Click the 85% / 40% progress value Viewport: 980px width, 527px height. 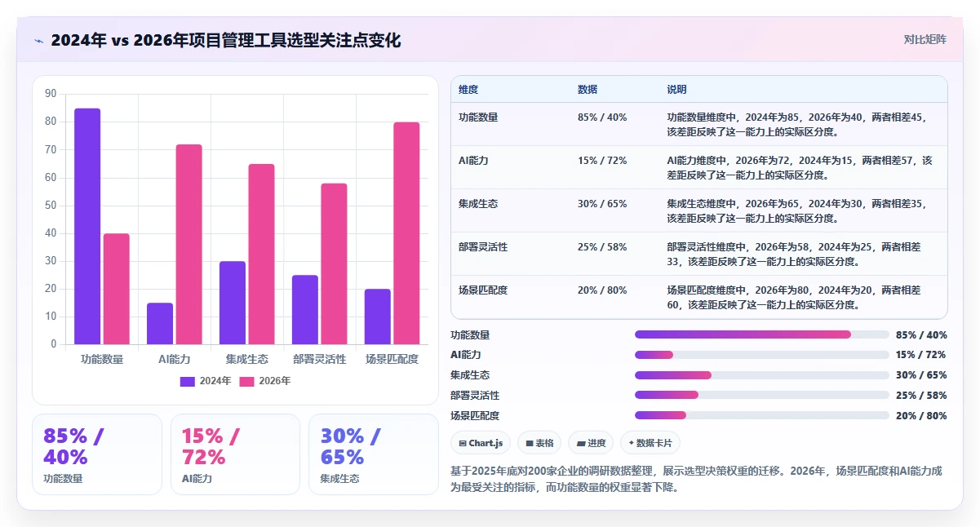921,334
